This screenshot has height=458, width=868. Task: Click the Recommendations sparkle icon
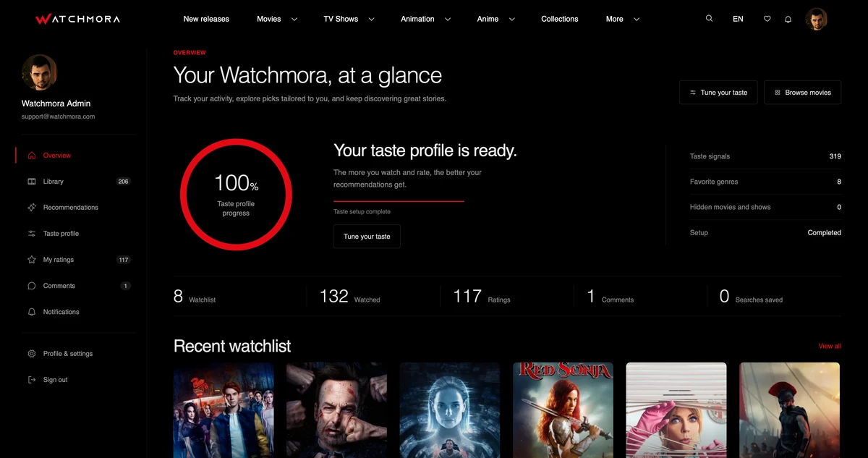(x=32, y=208)
